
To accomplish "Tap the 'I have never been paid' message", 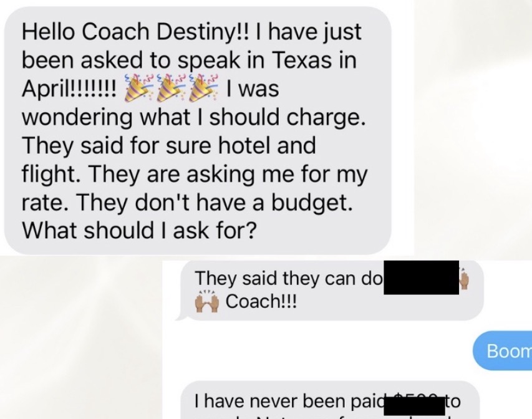I will point(289,402).
